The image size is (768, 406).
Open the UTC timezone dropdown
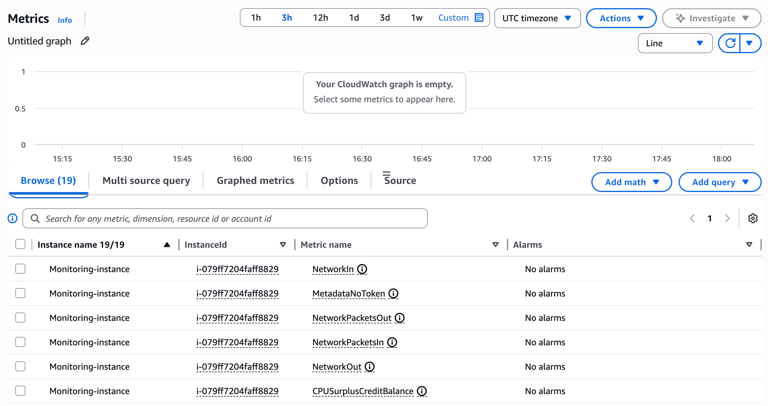click(x=537, y=18)
